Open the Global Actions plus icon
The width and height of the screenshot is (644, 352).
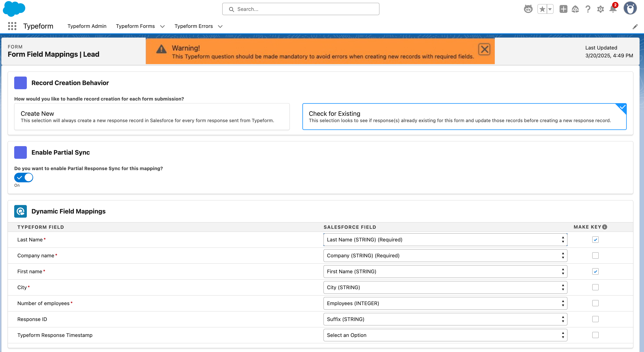pyautogui.click(x=563, y=9)
